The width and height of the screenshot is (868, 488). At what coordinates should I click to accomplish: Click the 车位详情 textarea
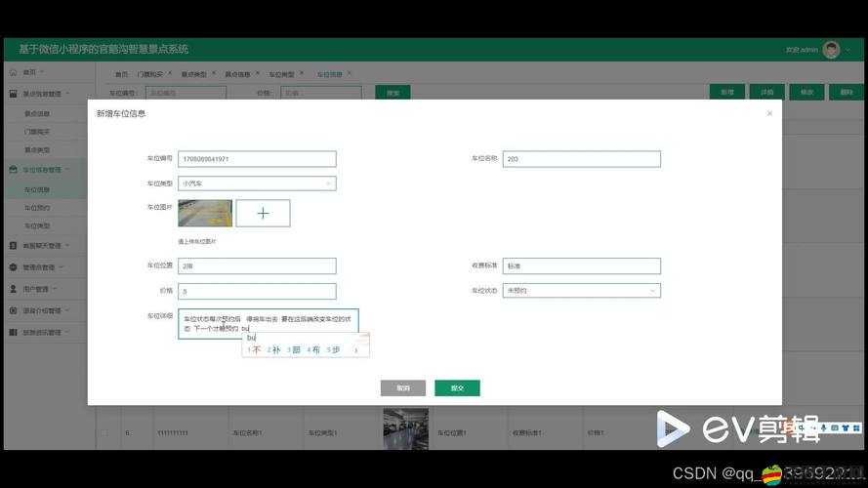[268, 323]
